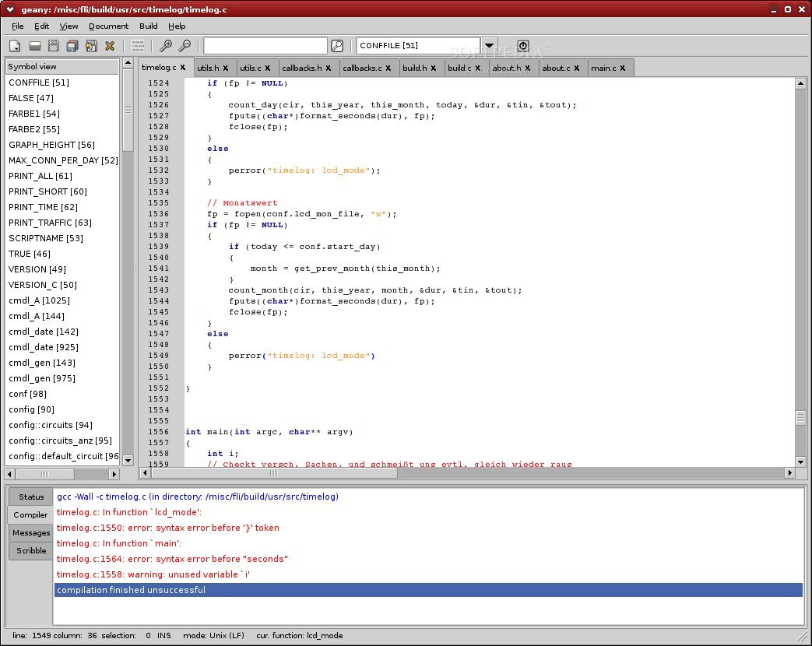Click the CONFFILE [51] combo box field
Image resolution: width=812 pixels, height=646 pixels.
[418, 46]
